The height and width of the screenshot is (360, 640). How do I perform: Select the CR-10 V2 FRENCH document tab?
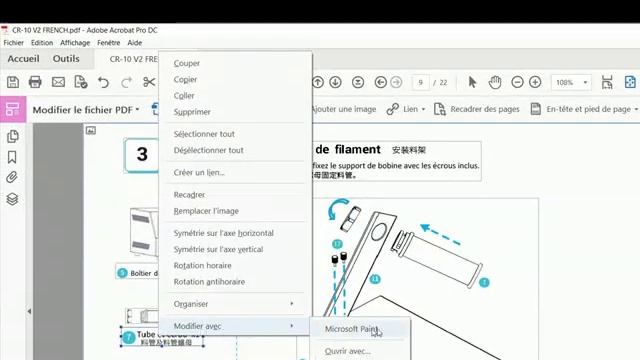coord(133,59)
